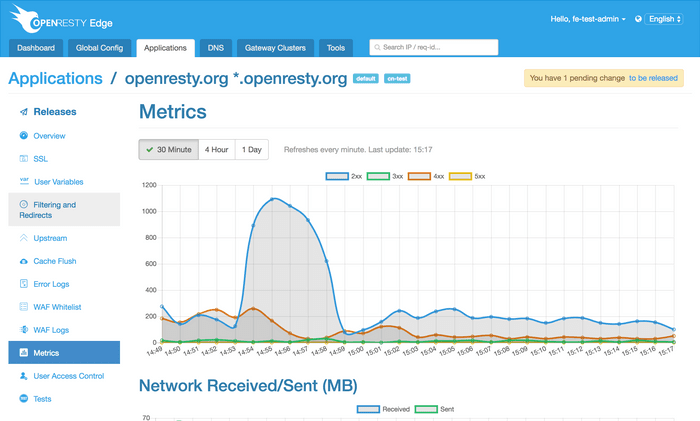Open Filtering and Redirects page
The image size is (700, 421).
pyautogui.click(x=64, y=209)
